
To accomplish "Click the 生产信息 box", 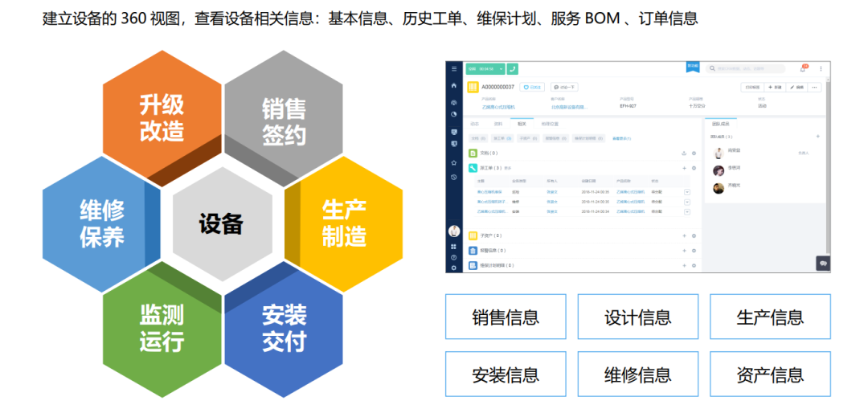I will [770, 317].
